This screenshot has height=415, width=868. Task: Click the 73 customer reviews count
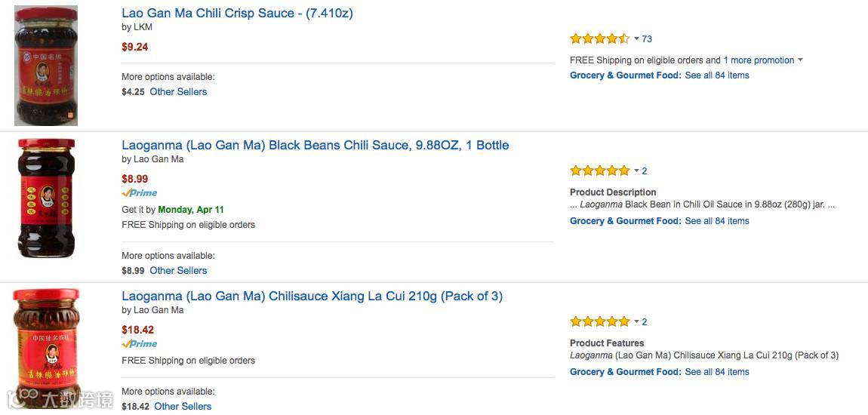(647, 39)
